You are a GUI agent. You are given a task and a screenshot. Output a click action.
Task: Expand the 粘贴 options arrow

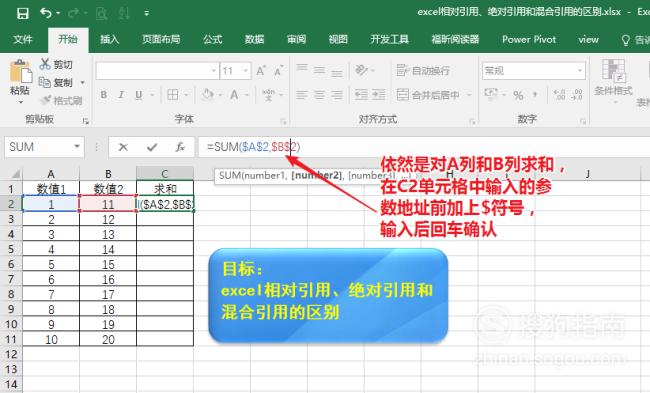[x=20, y=102]
